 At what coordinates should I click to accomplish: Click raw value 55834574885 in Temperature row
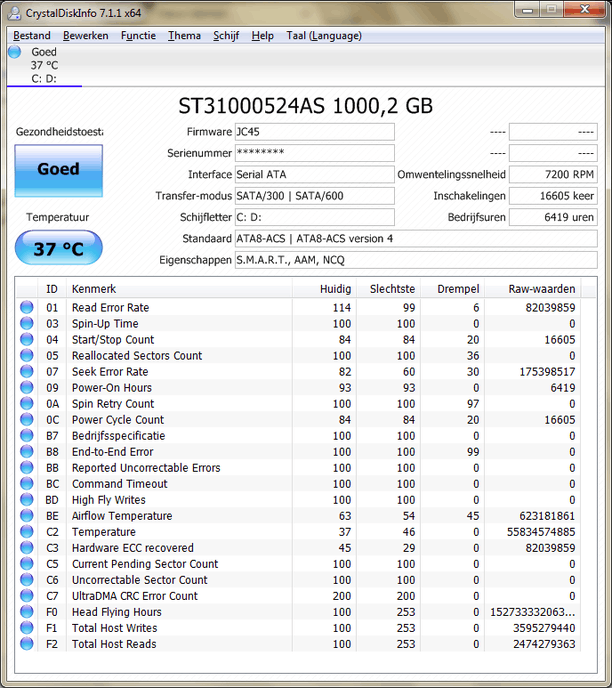tap(541, 532)
